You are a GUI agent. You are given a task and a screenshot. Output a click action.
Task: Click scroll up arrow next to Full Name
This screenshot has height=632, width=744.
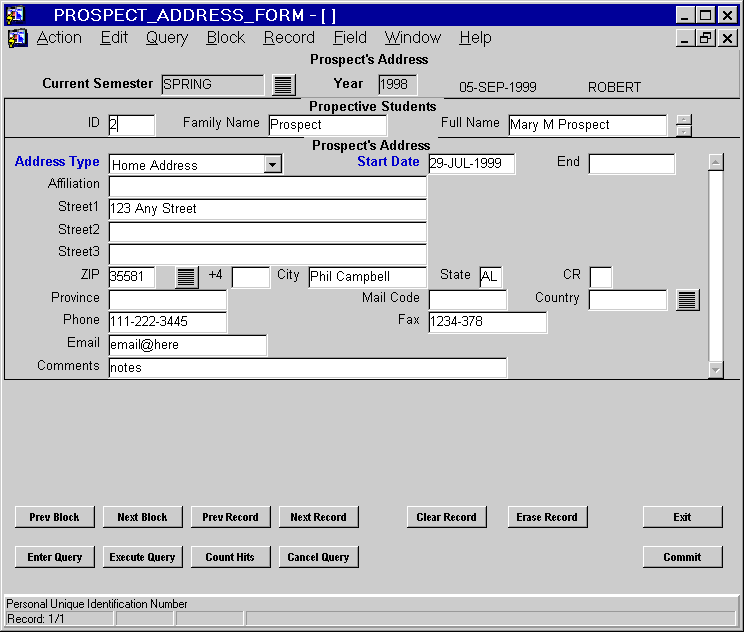pos(684,120)
